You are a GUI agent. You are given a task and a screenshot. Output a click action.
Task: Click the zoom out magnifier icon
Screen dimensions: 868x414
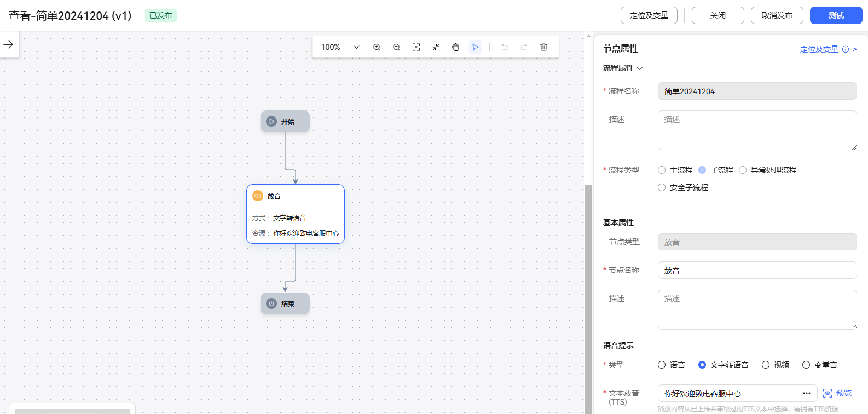tap(396, 47)
